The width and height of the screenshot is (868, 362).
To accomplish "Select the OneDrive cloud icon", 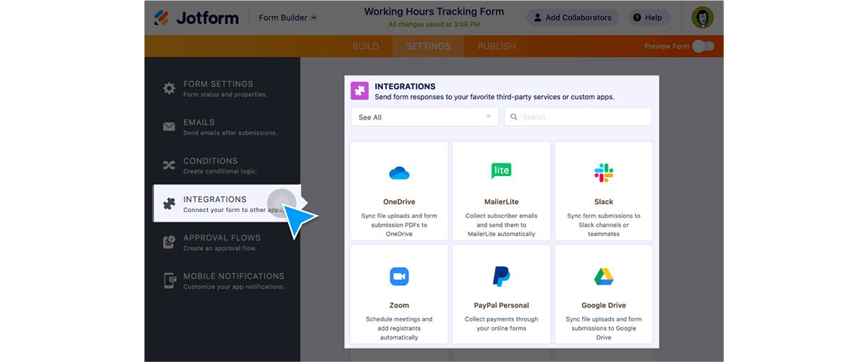I will tap(399, 173).
